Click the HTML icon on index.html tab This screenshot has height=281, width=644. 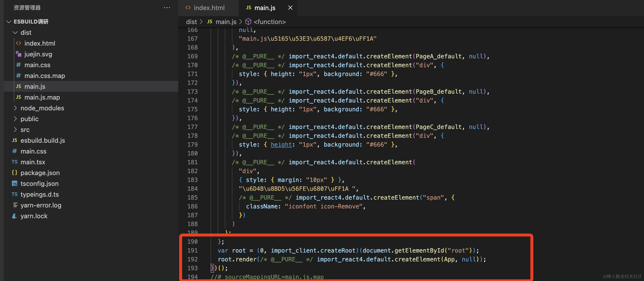188,8
